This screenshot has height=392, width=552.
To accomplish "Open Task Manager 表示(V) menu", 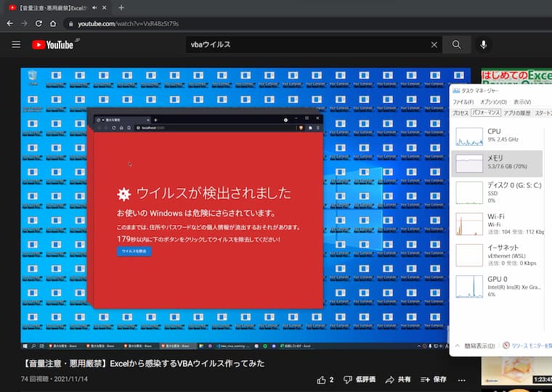I will pos(522,102).
